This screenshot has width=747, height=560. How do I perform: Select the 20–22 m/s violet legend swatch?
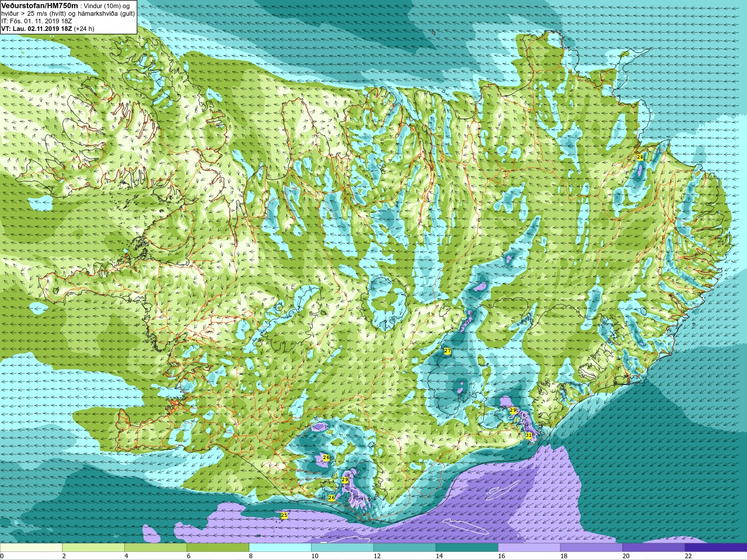click(x=654, y=548)
